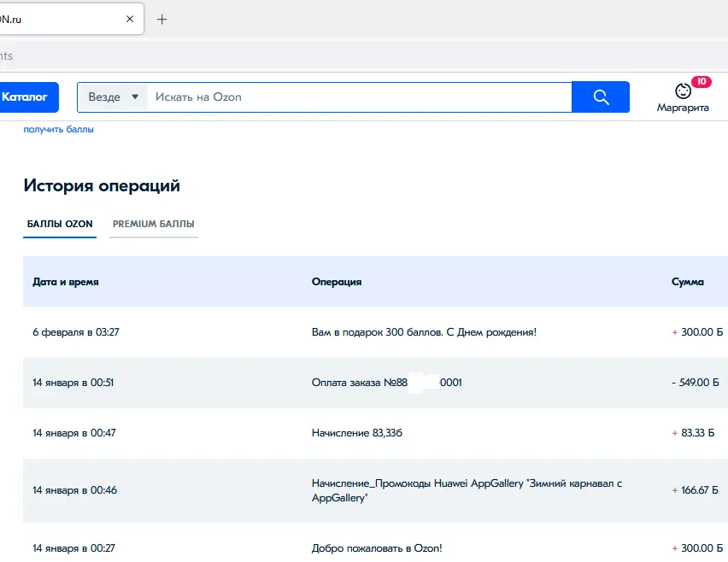The width and height of the screenshot is (728, 562).
Task: Select the 6 февраля в 03:27 date cell
Action: click(76, 332)
